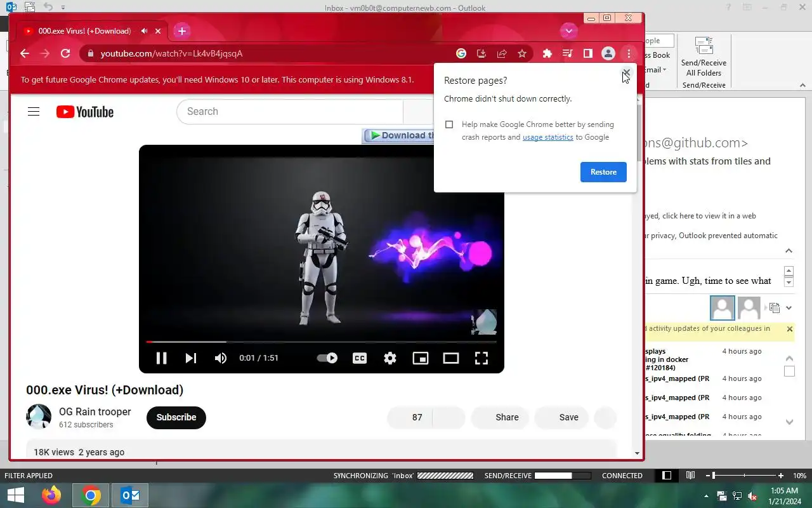Pause the YouTube video
Screen dimensions: 812x508
(161, 358)
